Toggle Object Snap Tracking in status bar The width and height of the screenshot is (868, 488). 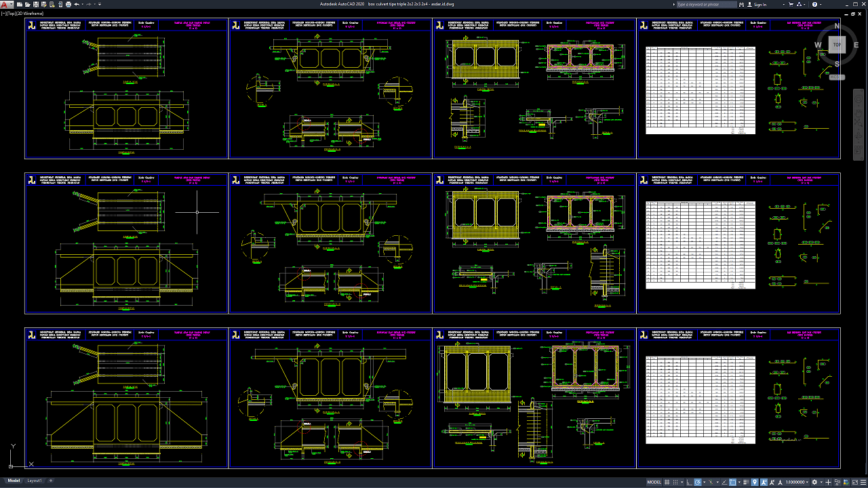point(724,482)
